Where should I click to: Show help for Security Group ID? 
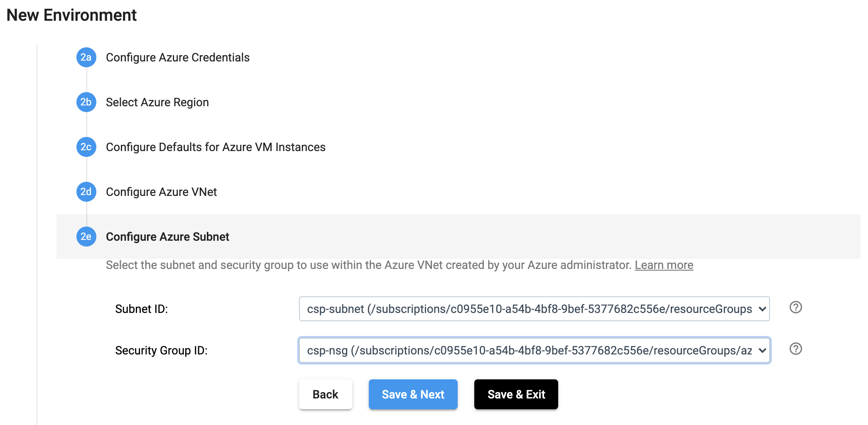pos(795,349)
